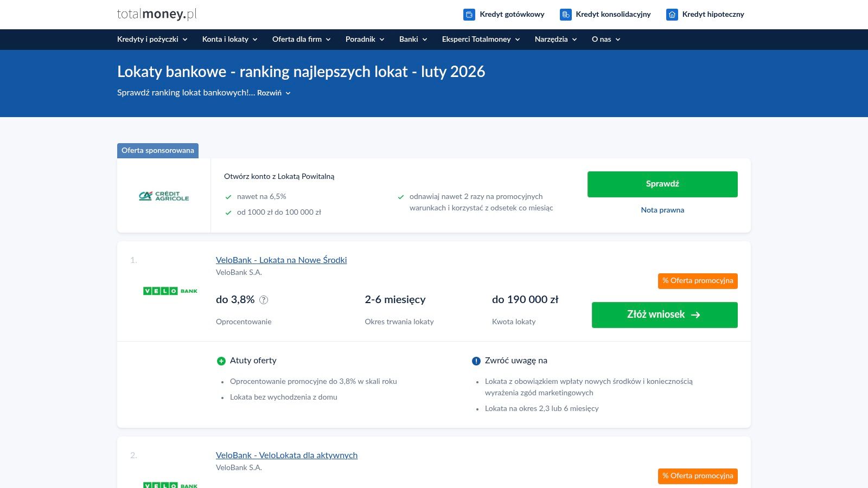Open VeloBank - Lokata na Nowe Środki link

[x=282, y=260]
